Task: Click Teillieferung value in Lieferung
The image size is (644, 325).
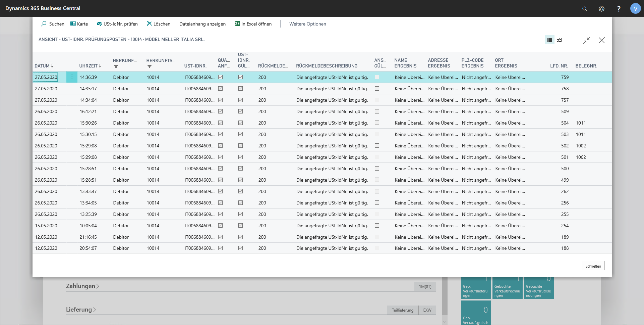Action: click(x=403, y=310)
